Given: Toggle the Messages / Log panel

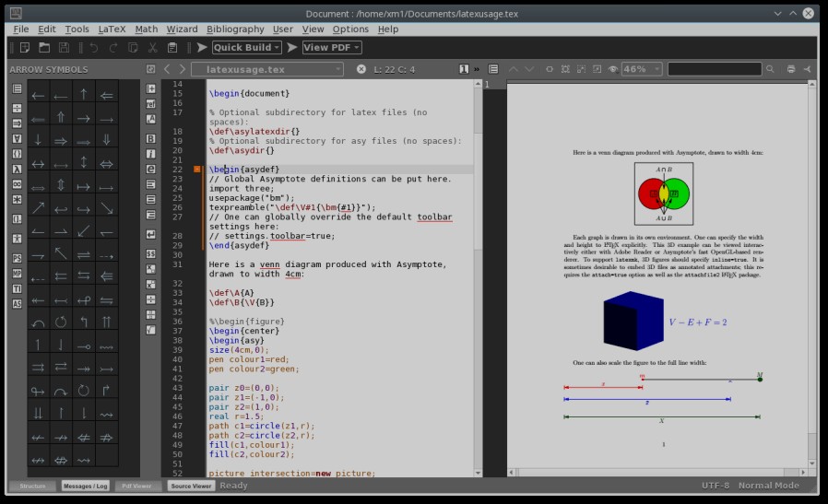Looking at the screenshot, I should click(x=86, y=486).
